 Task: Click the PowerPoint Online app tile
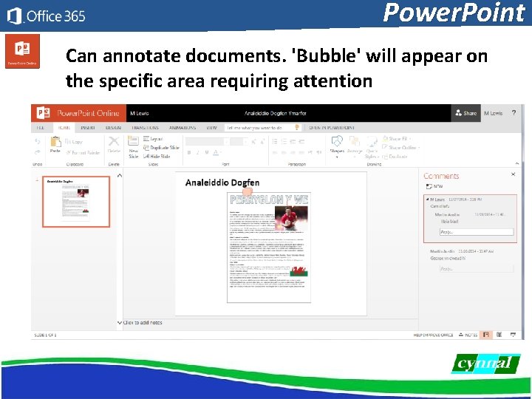[22, 51]
